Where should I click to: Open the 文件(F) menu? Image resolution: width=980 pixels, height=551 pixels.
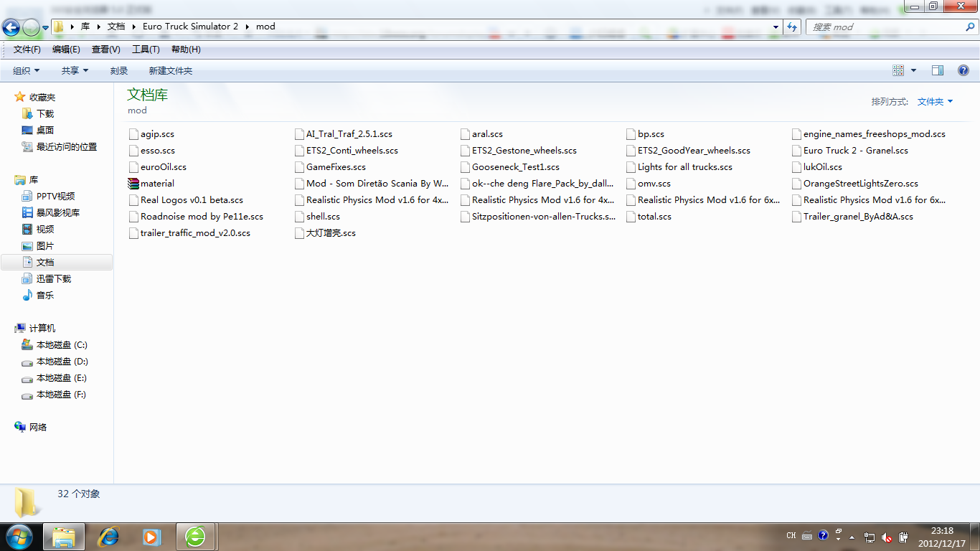[27, 50]
